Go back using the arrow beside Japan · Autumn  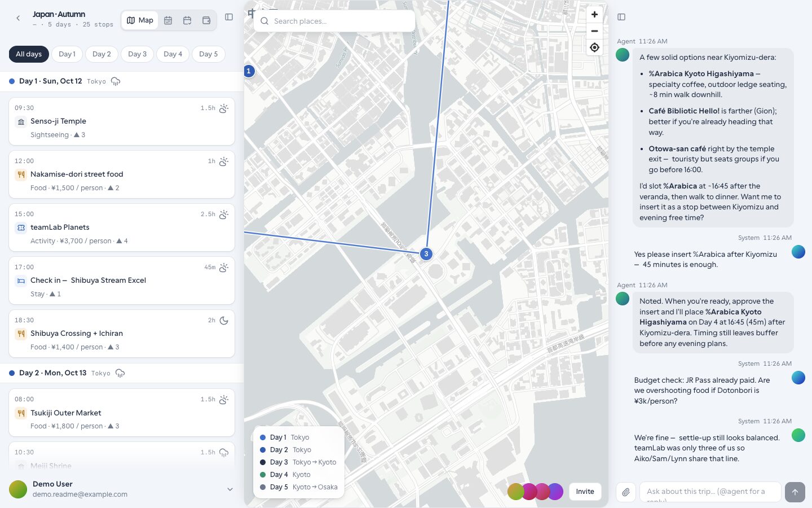[x=18, y=19]
